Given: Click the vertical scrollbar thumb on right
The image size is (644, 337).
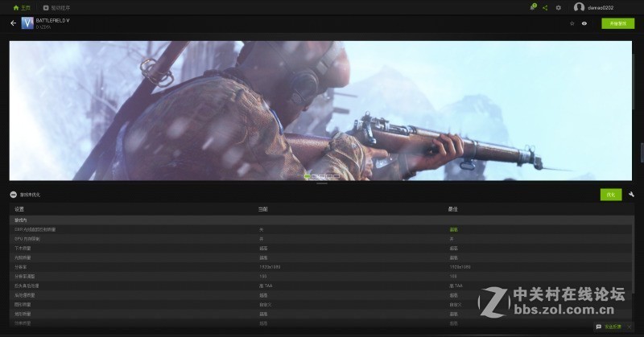Looking at the screenshot, I should [642, 153].
